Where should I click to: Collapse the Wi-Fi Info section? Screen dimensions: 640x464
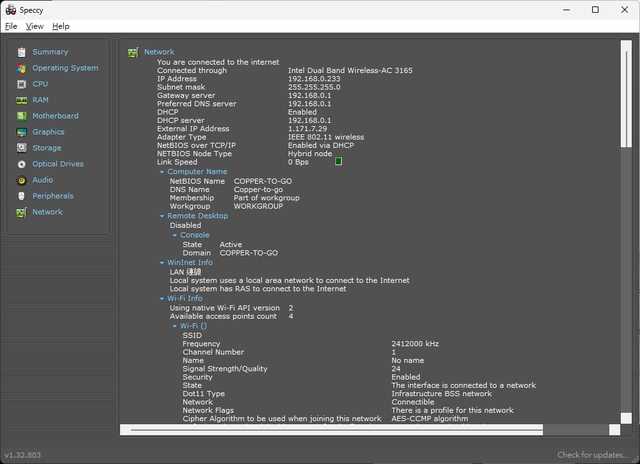click(x=161, y=298)
